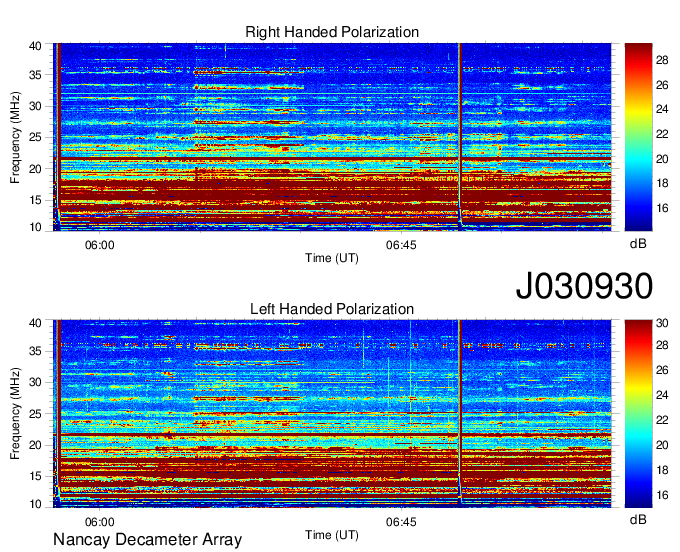Click the "Right Handed Polarization" plot title
The image size is (680, 552).
(332, 32)
